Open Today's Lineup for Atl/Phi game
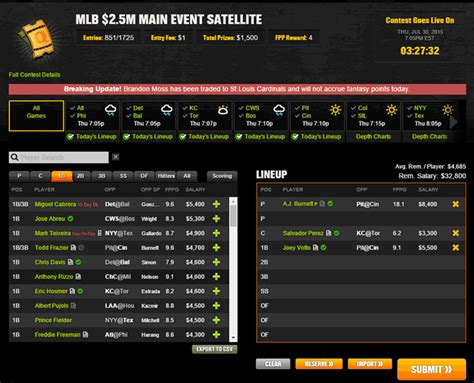Viewport: 474px width, 383px height. point(92,137)
